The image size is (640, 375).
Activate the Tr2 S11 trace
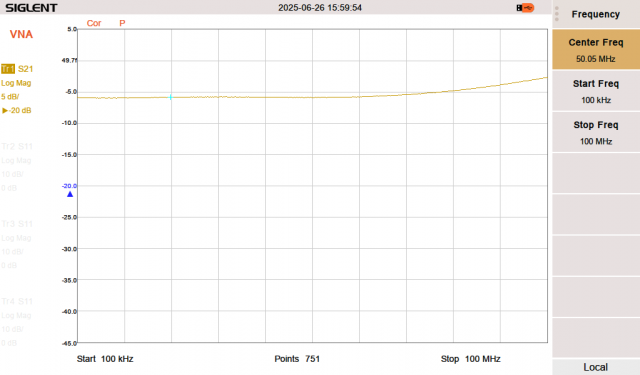coord(17,146)
